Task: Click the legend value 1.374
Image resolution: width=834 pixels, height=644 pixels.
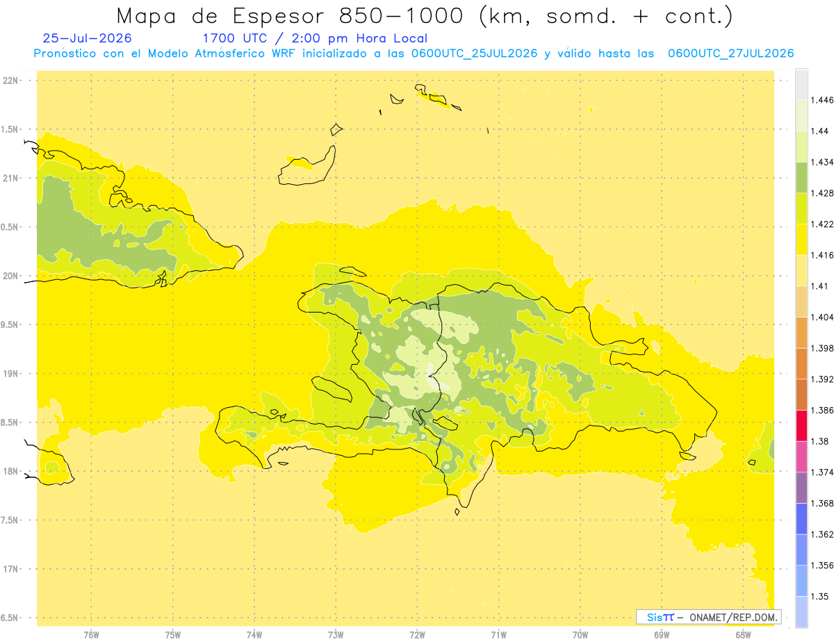Action: [x=824, y=472]
